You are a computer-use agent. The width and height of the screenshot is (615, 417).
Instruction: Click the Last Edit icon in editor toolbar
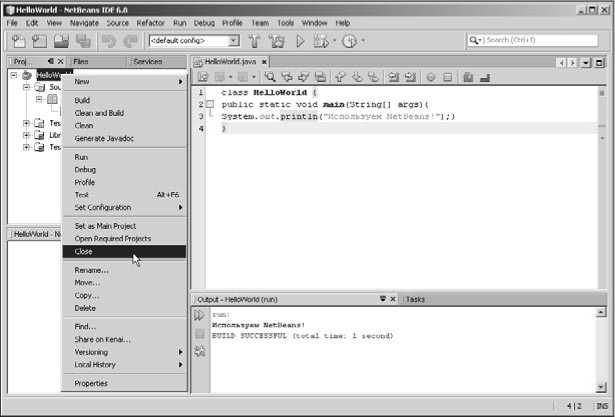click(x=203, y=77)
